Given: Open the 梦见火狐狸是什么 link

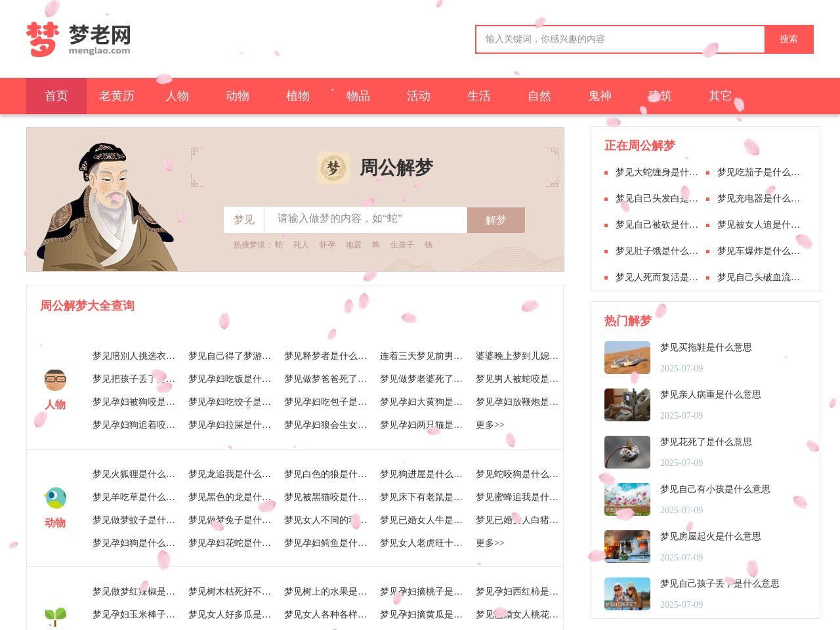Looking at the screenshot, I should point(134,474).
